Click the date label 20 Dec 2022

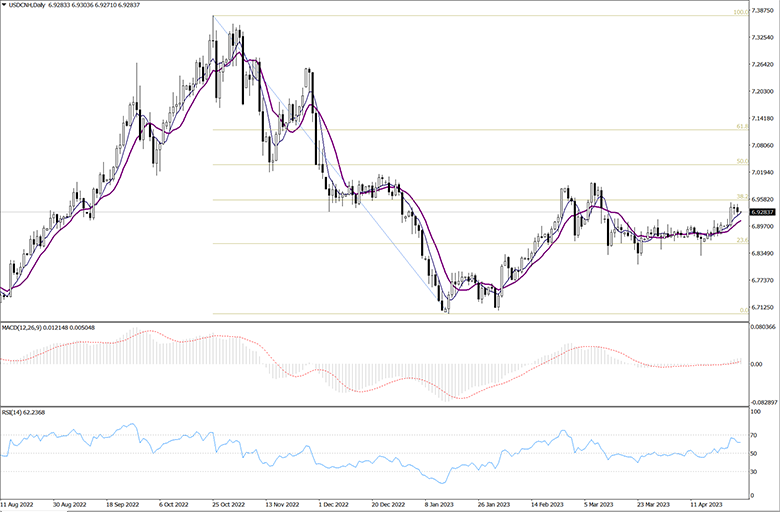(x=389, y=504)
